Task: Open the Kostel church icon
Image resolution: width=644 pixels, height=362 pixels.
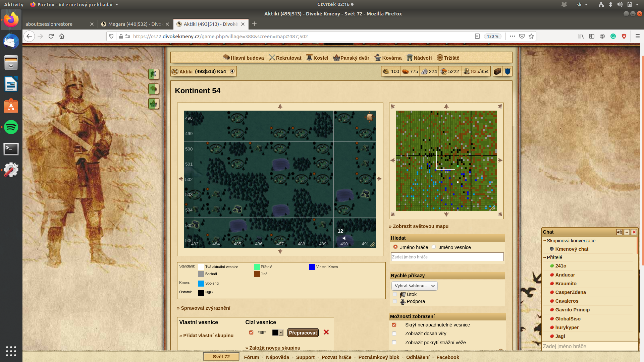Action: click(x=309, y=58)
